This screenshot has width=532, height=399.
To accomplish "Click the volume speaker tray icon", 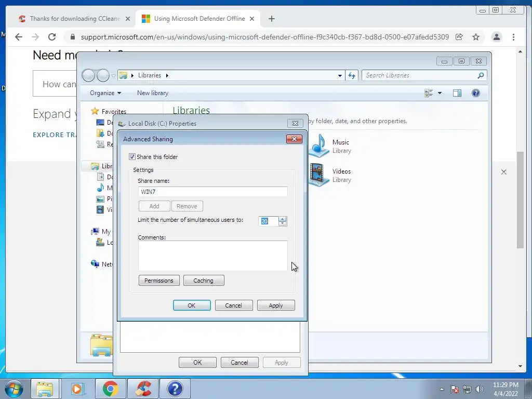I will pyautogui.click(x=480, y=389).
